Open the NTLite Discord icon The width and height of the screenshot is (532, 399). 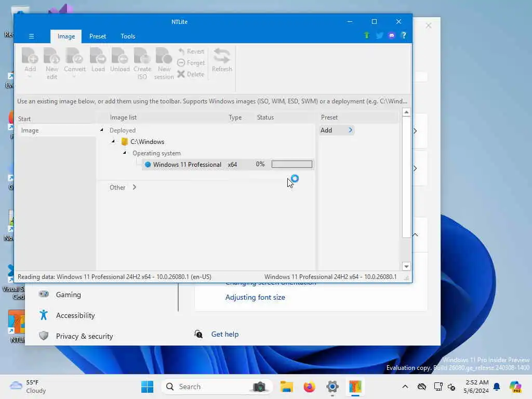point(392,35)
